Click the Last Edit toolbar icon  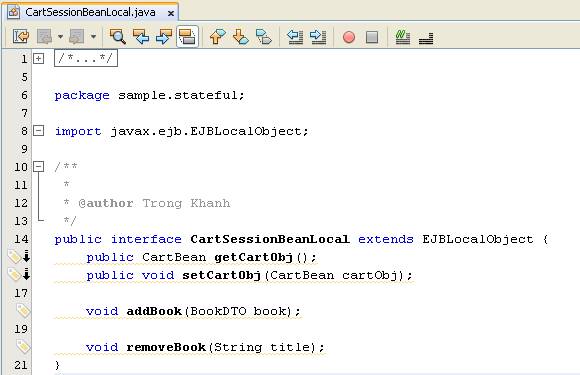click(21, 36)
